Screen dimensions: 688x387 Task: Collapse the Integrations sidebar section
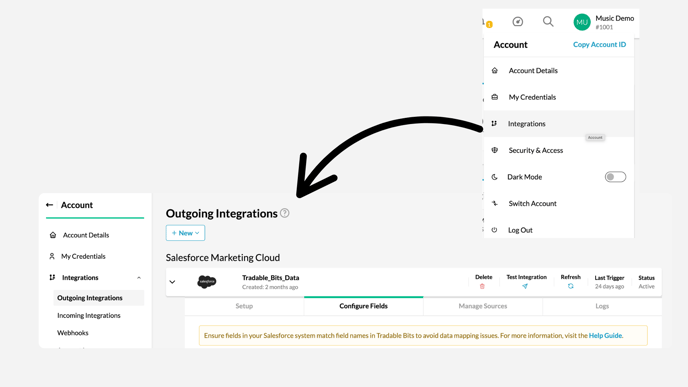click(x=139, y=278)
